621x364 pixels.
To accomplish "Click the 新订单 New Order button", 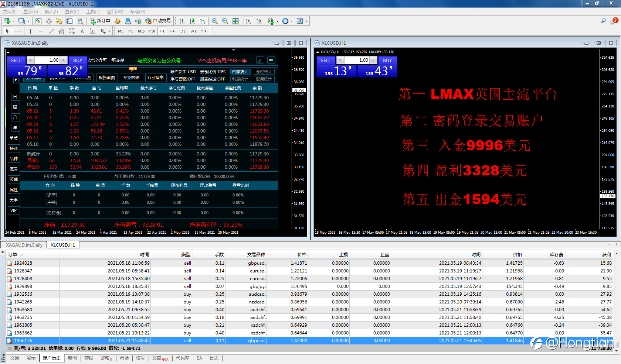I will point(100,21).
